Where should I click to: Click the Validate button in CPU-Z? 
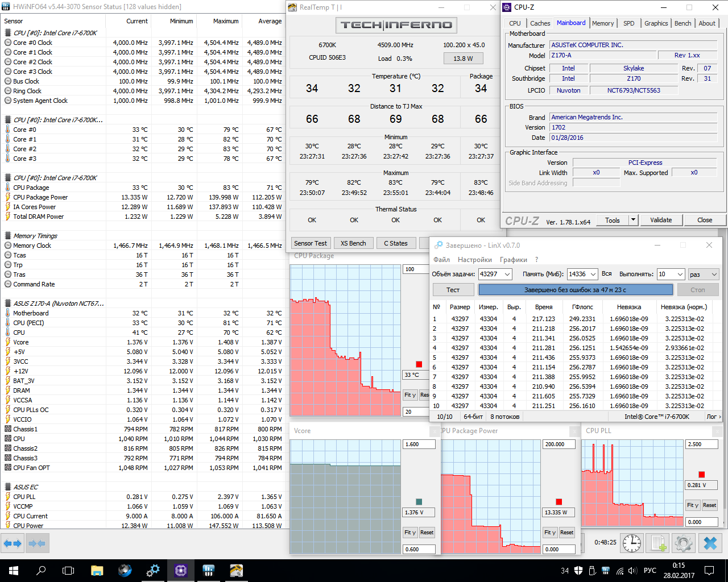661,220
